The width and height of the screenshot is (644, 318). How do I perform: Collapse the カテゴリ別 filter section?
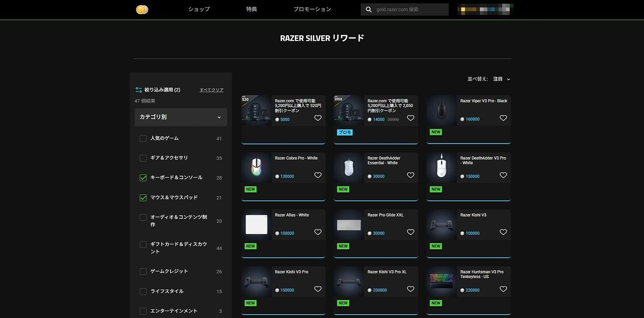219,117
